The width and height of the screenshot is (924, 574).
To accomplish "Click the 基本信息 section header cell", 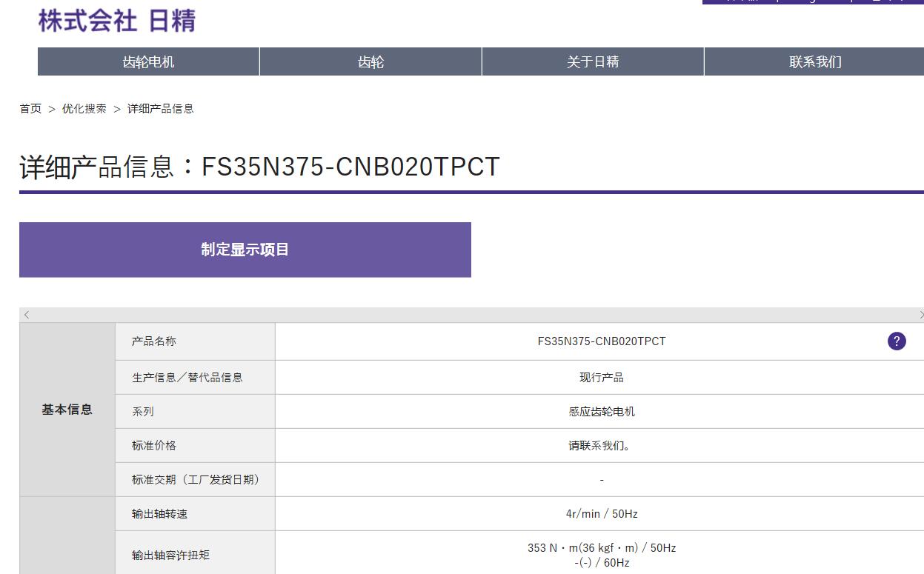I will pos(66,410).
